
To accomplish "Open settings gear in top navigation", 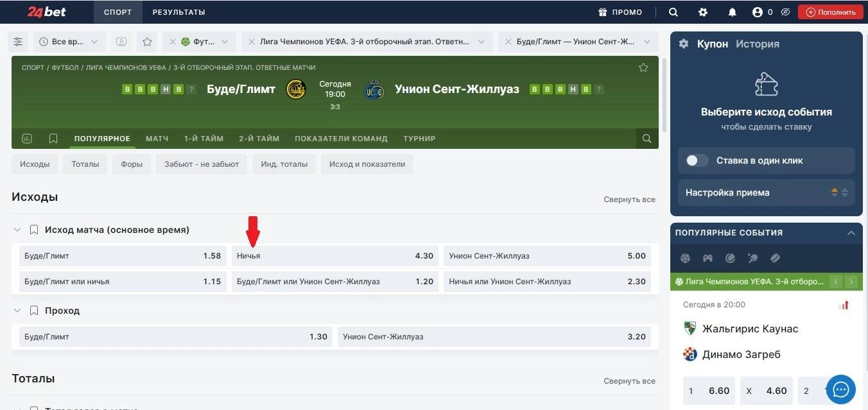I will click(x=703, y=12).
